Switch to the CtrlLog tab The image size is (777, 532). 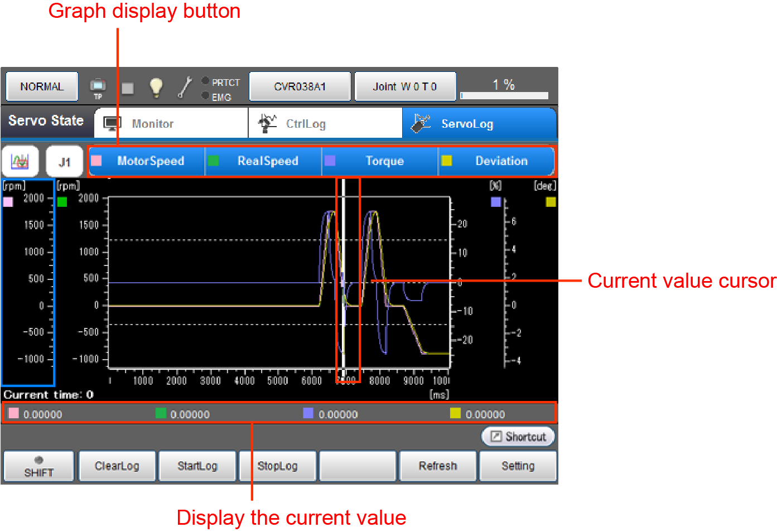325,123
